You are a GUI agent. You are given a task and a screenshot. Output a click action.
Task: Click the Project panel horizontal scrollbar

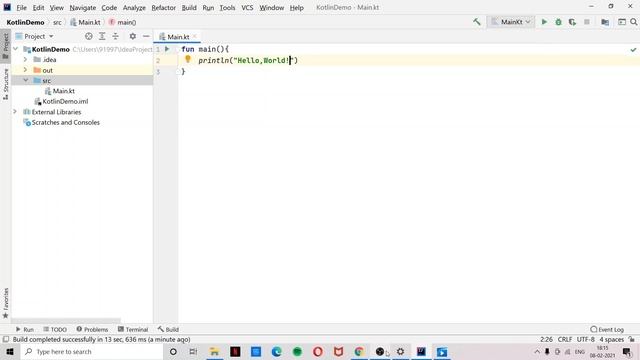pyautogui.click(x=66, y=321)
